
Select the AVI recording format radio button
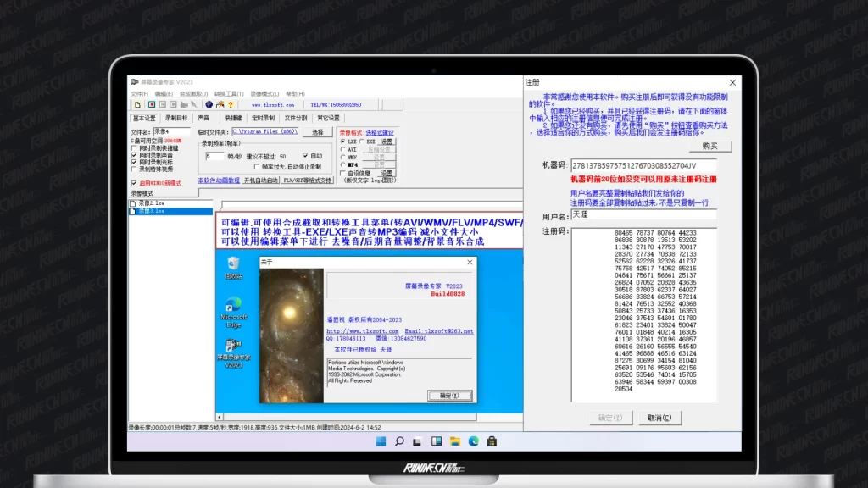pyautogui.click(x=343, y=149)
